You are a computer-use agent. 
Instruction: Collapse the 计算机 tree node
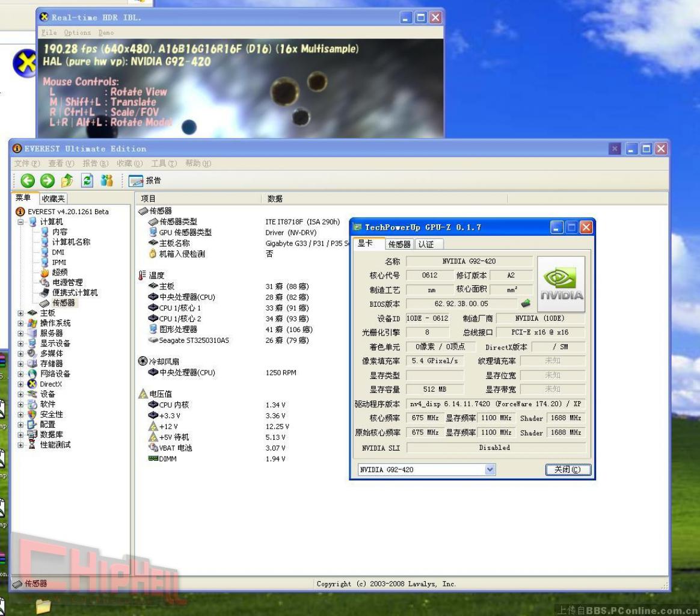pyautogui.click(x=20, y=222)
